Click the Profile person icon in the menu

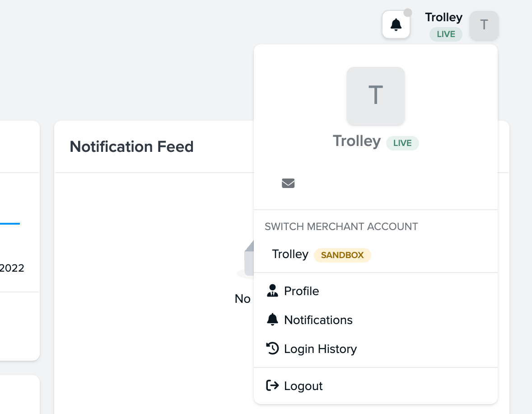[x=272, y=291]
